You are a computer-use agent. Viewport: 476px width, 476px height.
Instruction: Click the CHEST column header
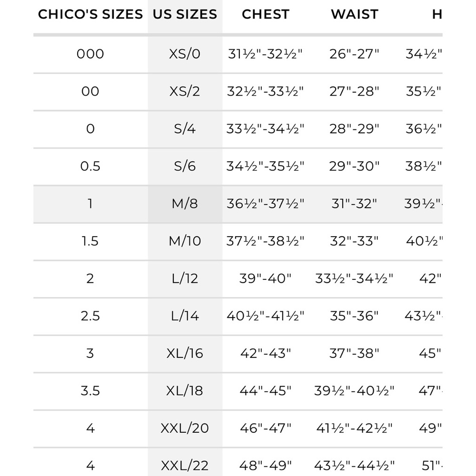(265, 14)
